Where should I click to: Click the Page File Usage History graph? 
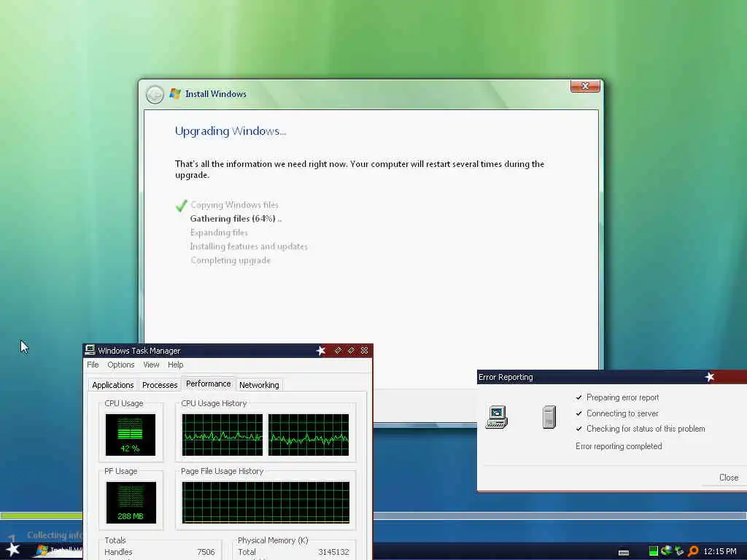[x=266, y=502]
